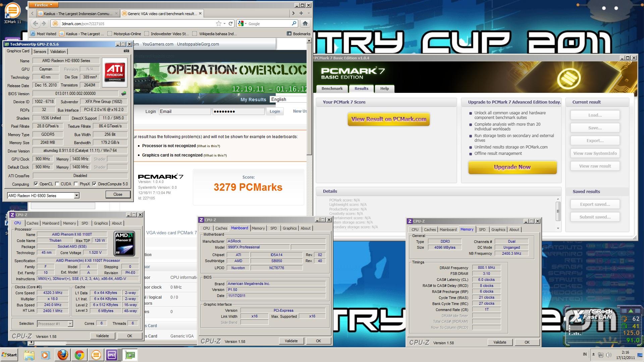Click 'What is this?' beside Processor warning
This screenshot has height=362, width=644.
tap(208, 146)
